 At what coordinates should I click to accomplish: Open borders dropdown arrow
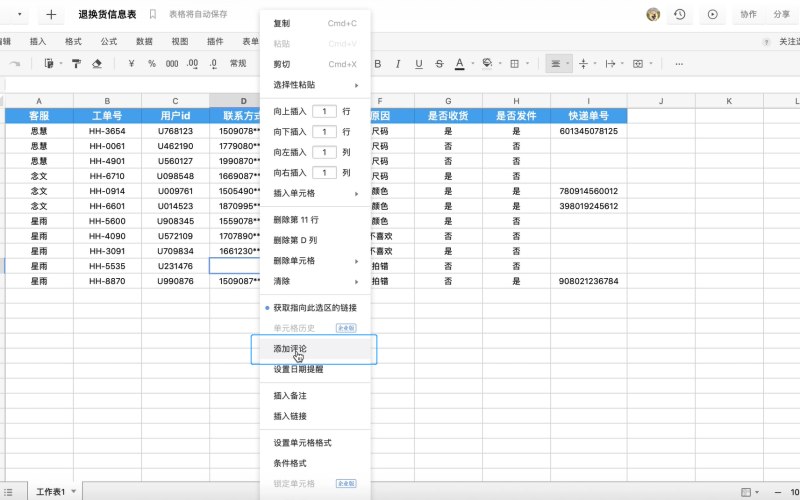click(527, 64)
